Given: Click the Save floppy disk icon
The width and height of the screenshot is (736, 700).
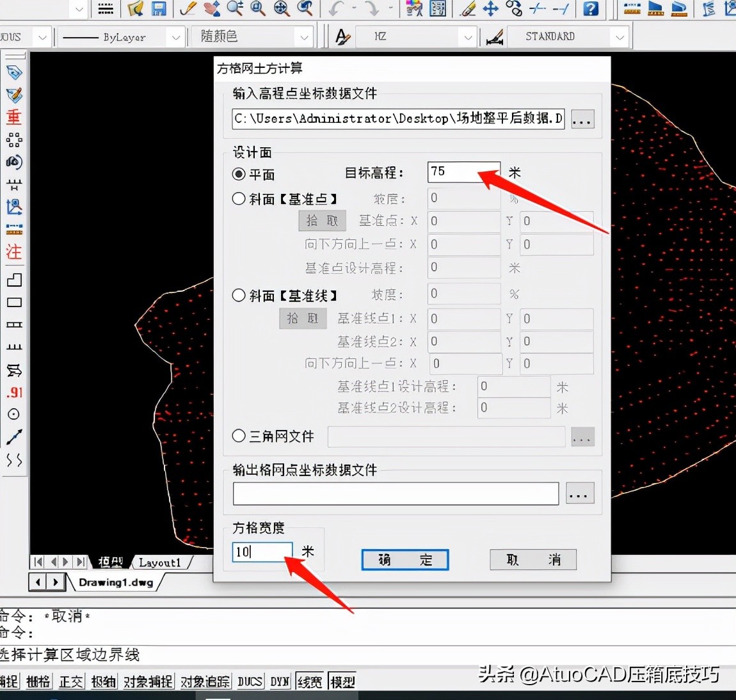Looking at the screenshot, I should pos(158,8).
